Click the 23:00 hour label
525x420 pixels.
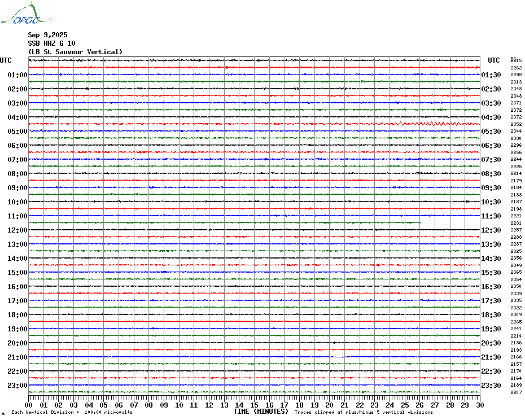pyautogui.click(x=17, y=385)
